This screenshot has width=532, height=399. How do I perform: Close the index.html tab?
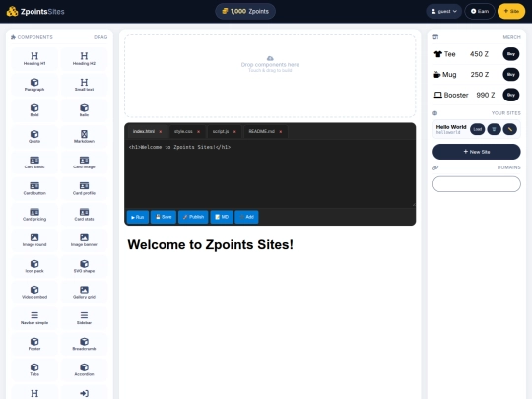tap(161, 132)
